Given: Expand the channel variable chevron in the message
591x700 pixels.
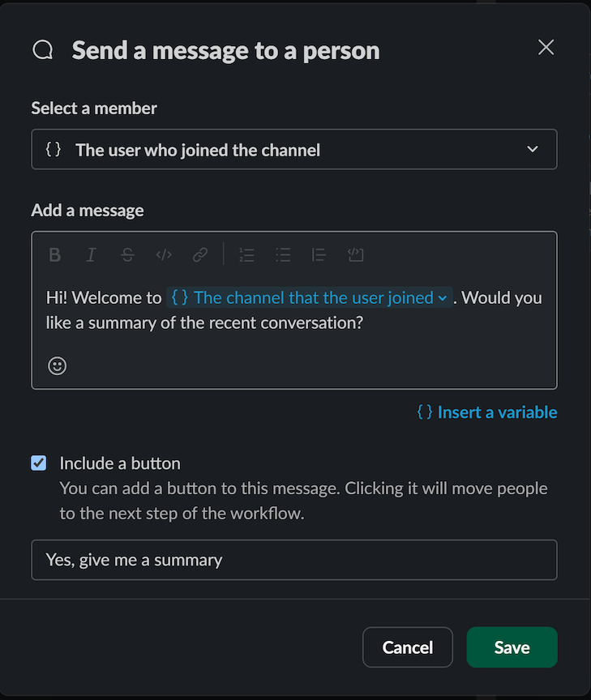Looking at the screenshot, I should [x=441, y=297].
